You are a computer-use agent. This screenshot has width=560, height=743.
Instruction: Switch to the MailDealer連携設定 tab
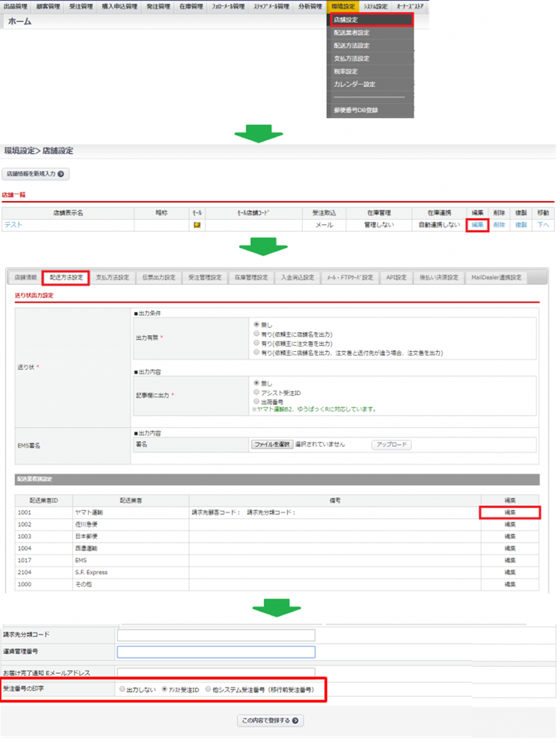point(496,278)
